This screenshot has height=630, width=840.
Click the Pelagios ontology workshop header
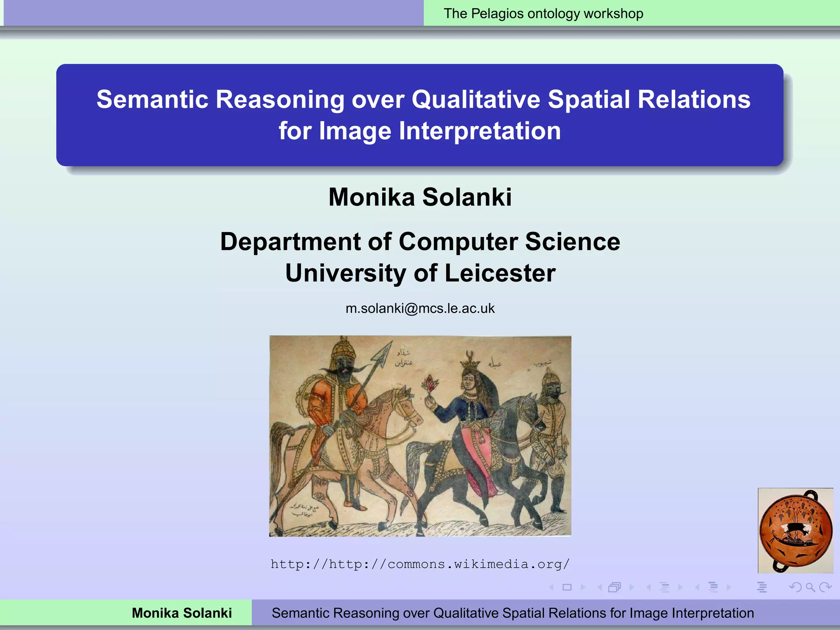[x=543, y=14]
